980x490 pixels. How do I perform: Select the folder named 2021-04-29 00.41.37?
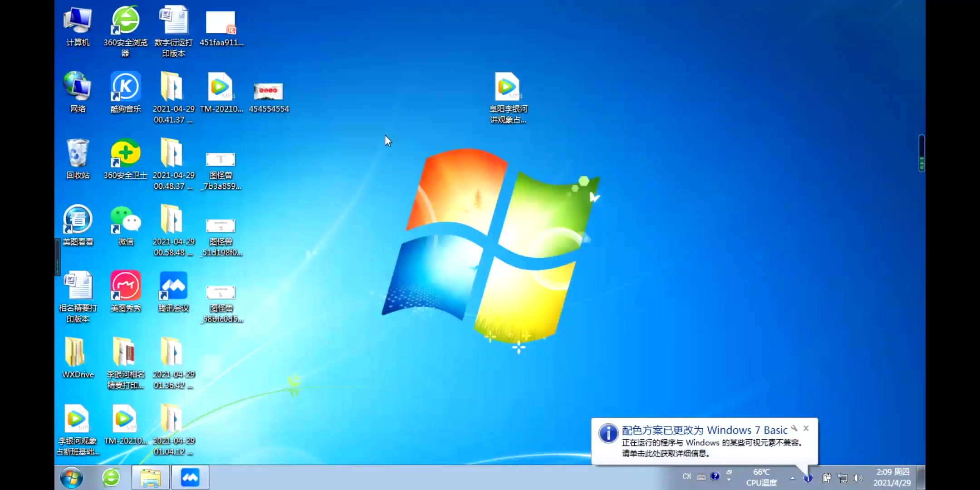coord(173,98)
